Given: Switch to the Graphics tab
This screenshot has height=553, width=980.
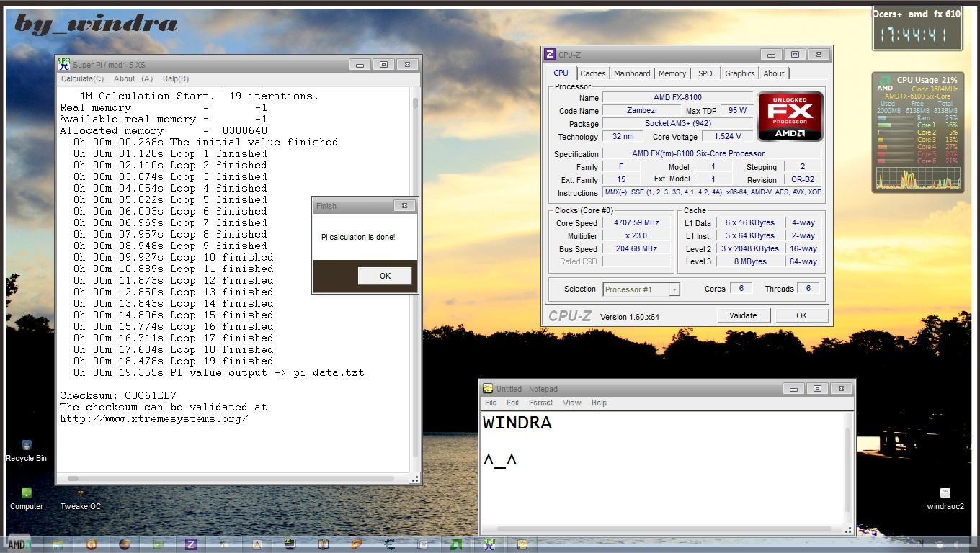Looking at the screenshot, I should coord(740,73).
